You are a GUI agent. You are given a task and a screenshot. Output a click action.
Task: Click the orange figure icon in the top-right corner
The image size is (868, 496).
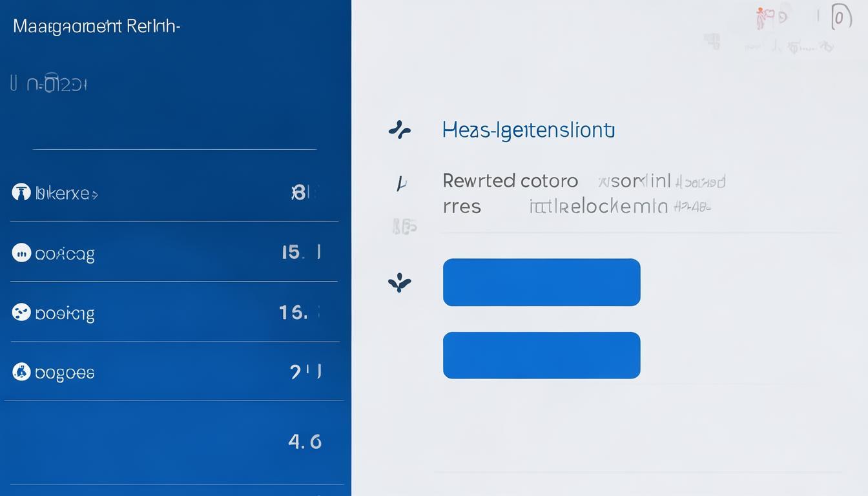765,18
